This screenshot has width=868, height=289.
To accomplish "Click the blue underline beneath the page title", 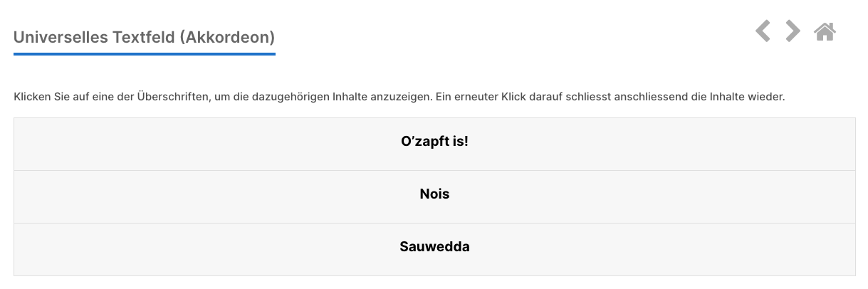I will point(144,53).
